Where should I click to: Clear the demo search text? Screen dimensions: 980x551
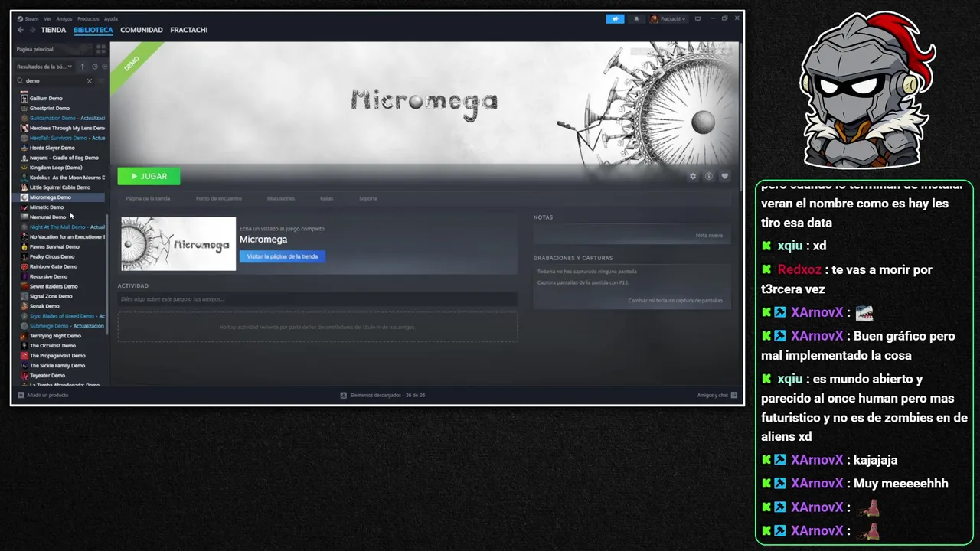(x=89, y=80)
